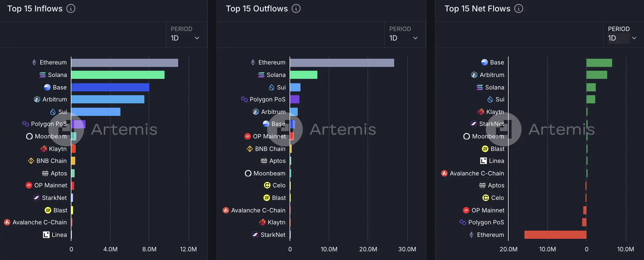Click the BNB Chain icon in the Inflows chart
The height and width of the screenshot is (260, 644).
tap(31, 161)
